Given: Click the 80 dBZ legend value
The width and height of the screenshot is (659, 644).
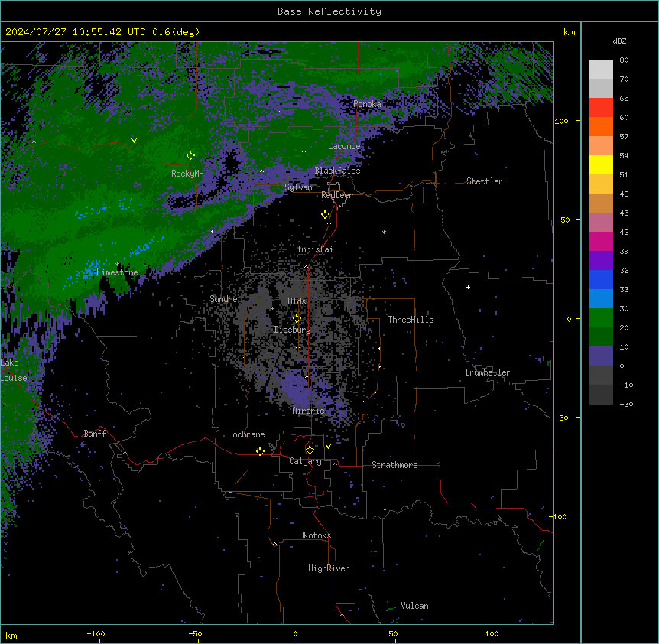Looking at the screenshot, I should coord(624,60).
